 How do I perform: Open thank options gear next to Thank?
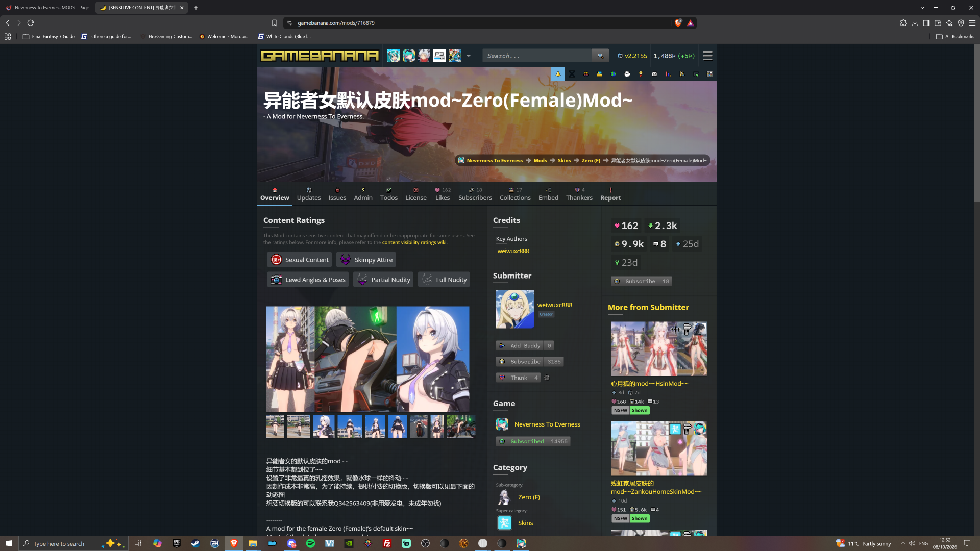coord(547,378)
